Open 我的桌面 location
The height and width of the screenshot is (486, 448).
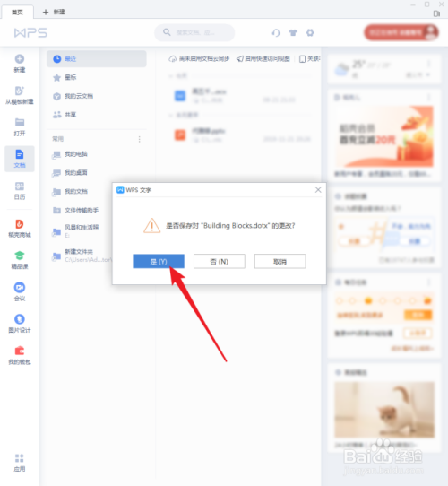pyautogui.click(x=97, y=173)
